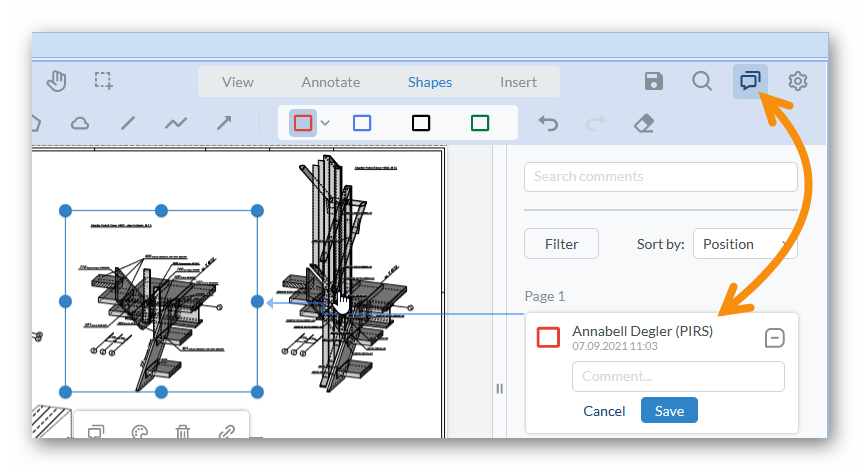Choose the green rectangle color preset

480,123
